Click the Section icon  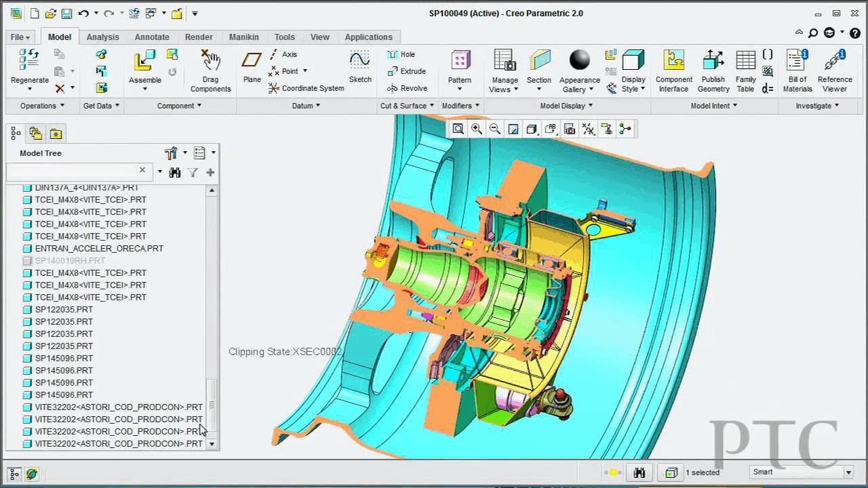point(540,60)
